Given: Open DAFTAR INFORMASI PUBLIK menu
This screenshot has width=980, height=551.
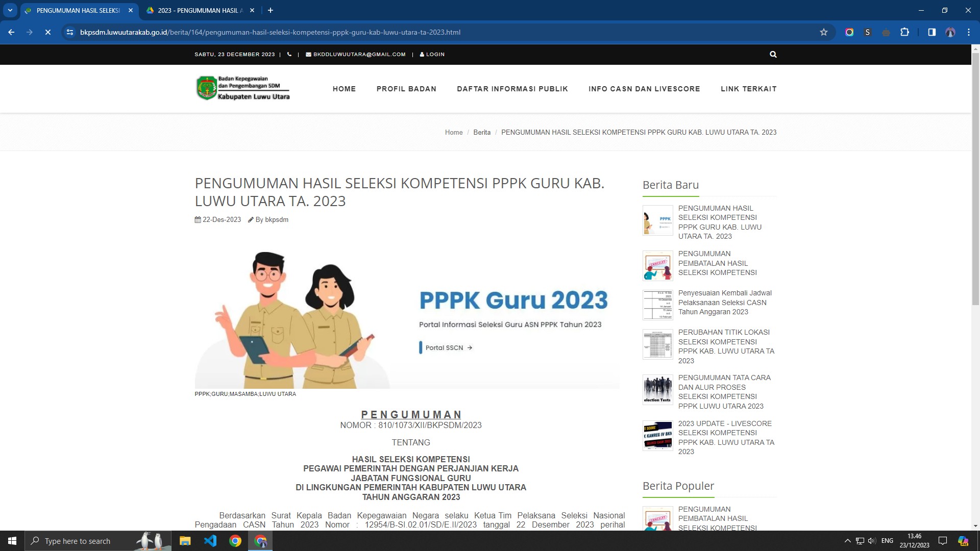Looking at the screenshot, I should click(512, 89).
